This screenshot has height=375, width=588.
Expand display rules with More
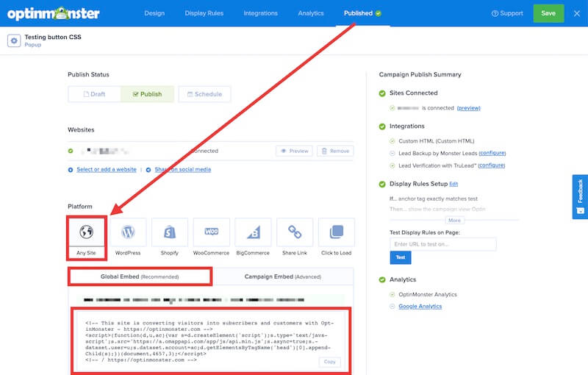[454, 221]
